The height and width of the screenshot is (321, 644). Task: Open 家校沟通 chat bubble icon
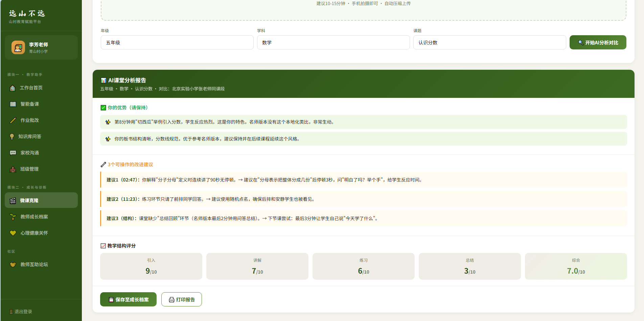13,153
